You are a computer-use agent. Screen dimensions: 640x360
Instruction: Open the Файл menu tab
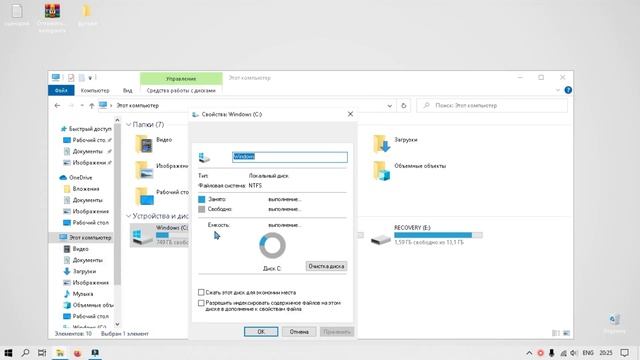click(x=61, y=90)
